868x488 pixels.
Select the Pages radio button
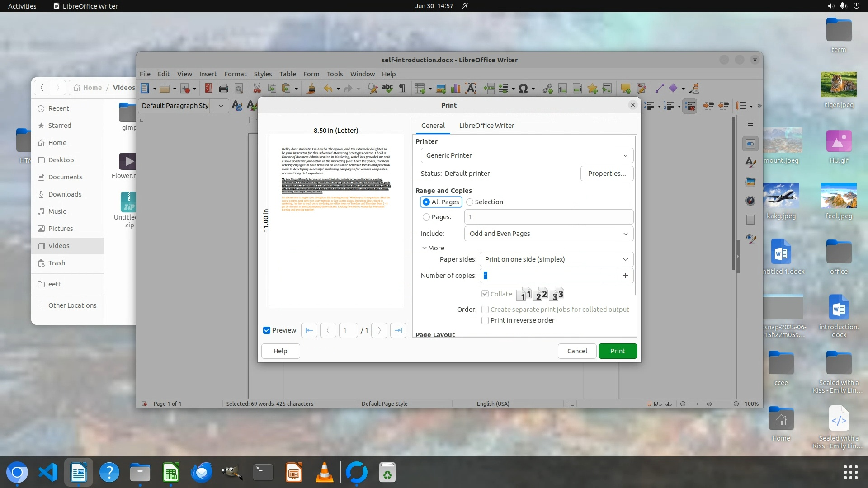[x=426, y=217]
